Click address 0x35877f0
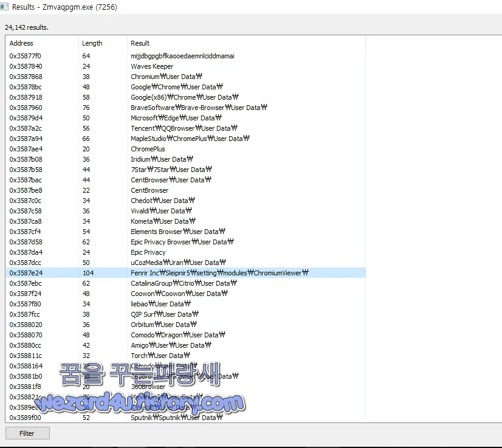The image size is (502, 448). [26, 56]
